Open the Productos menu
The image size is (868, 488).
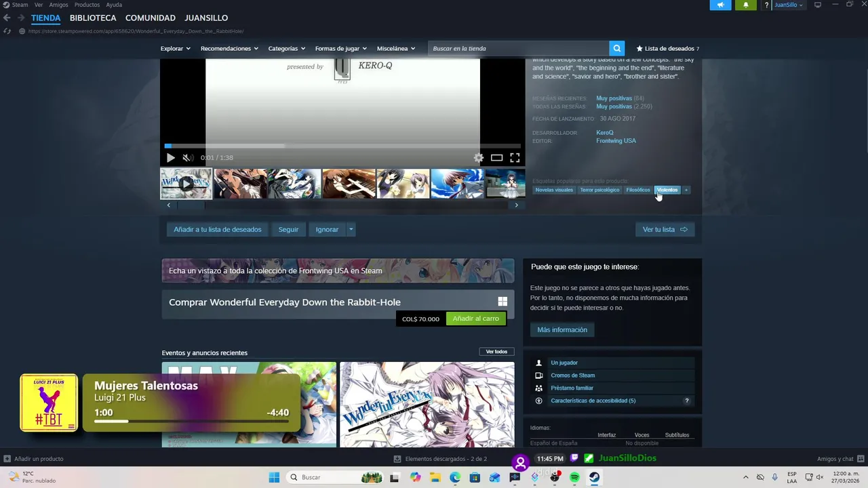coord(87,5)
